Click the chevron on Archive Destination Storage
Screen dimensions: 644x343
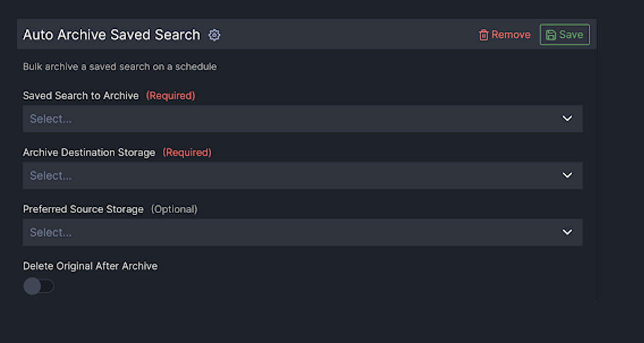click(x=567, y=175)
